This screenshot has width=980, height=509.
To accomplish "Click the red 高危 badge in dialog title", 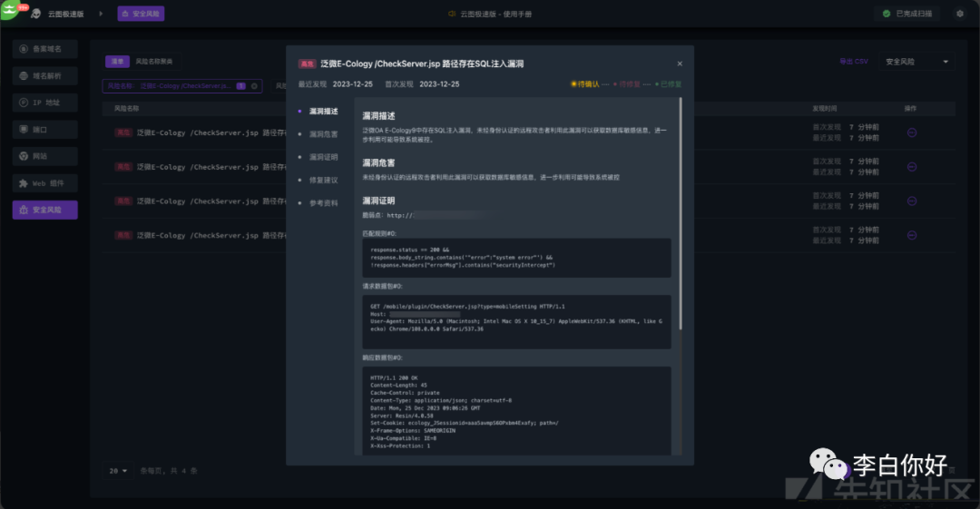I will point(307,64).
